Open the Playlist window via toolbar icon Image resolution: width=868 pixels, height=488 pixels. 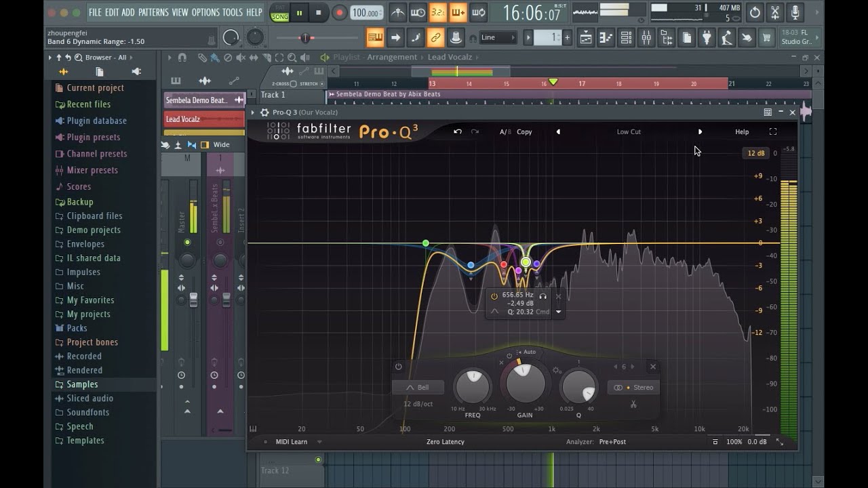click(585, 38)
